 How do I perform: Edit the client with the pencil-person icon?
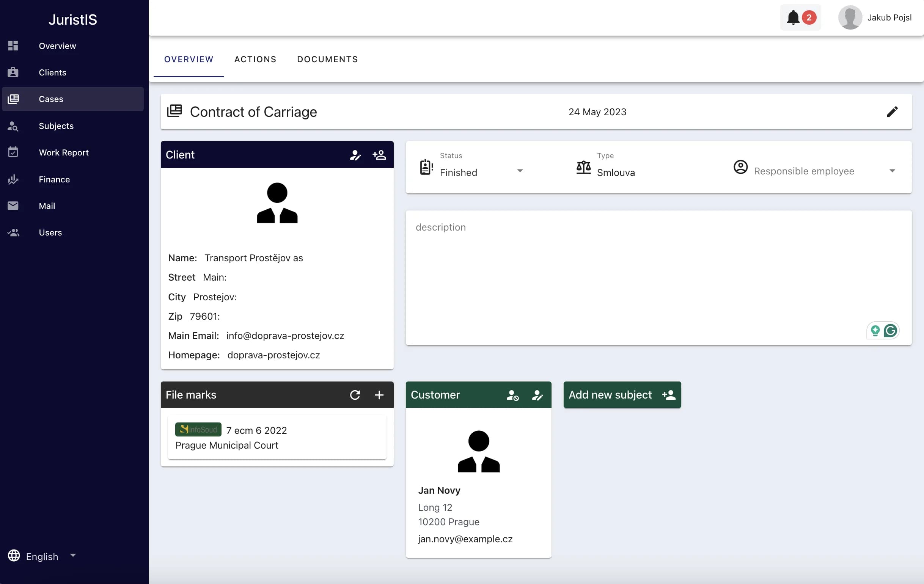point(355,155)
